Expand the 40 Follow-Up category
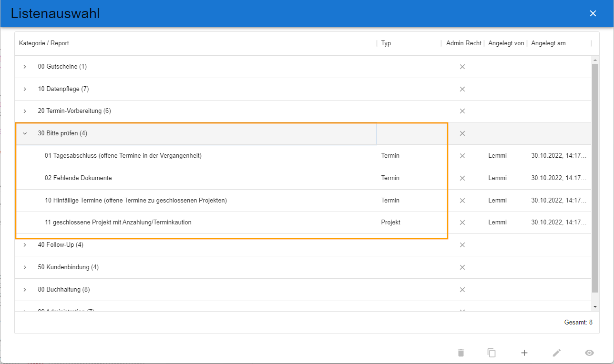The height and width of the screenshot is (364, 614). click(25, 245)
